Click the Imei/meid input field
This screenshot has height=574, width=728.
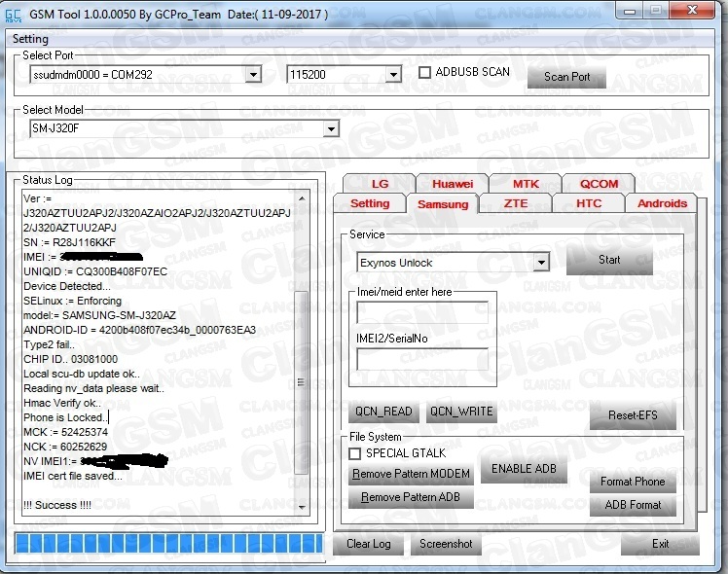click(x=422, y=312)
